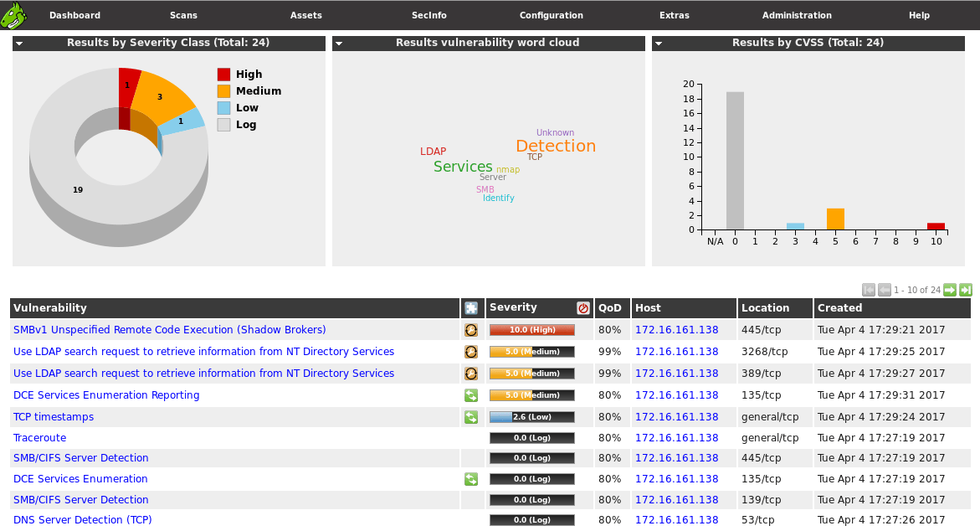The width and height of the screenshot is (980, 531).
Task: Sort table by Created column header
Action: pos(839,308)
